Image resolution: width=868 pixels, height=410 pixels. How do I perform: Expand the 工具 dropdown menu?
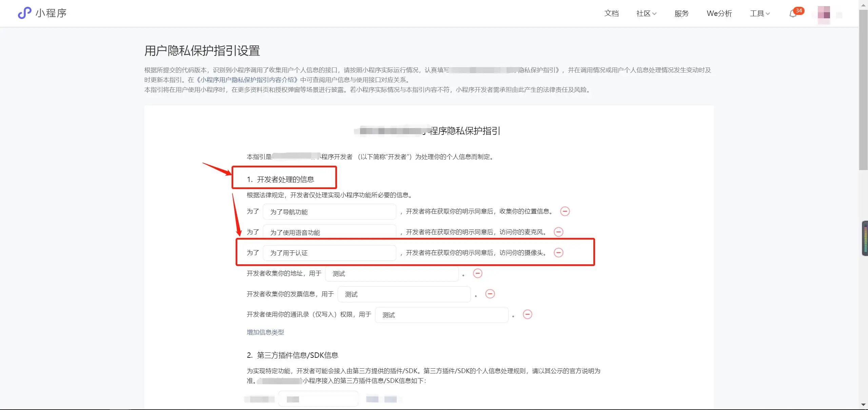[759, 14]
